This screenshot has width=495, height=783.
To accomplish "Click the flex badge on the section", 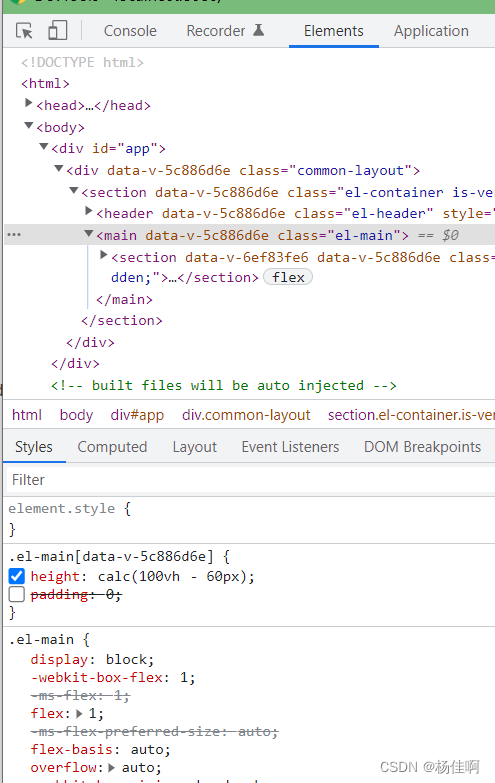I will pos(288,277).
